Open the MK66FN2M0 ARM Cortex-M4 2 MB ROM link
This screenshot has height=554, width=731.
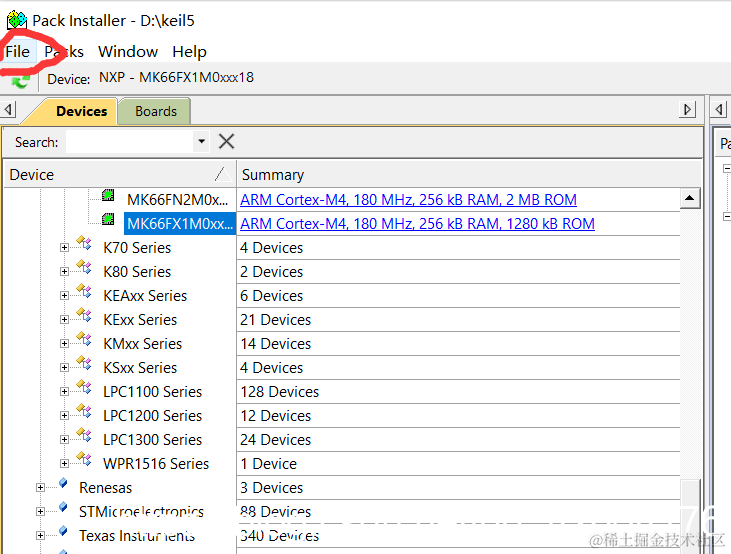408,200
